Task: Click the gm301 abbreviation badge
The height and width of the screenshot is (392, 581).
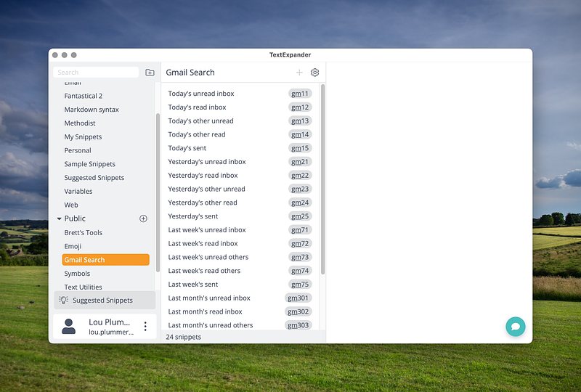Action: click(298, 298)
